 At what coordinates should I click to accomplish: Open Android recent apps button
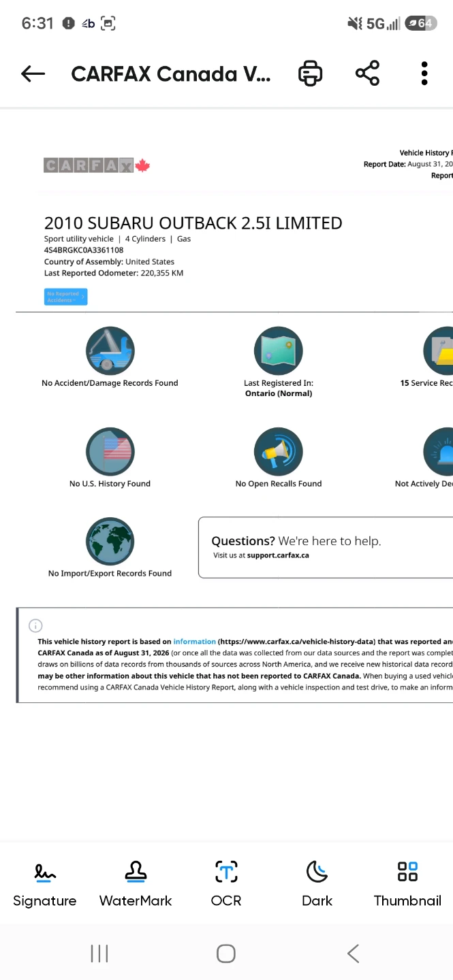pos(99,953)
